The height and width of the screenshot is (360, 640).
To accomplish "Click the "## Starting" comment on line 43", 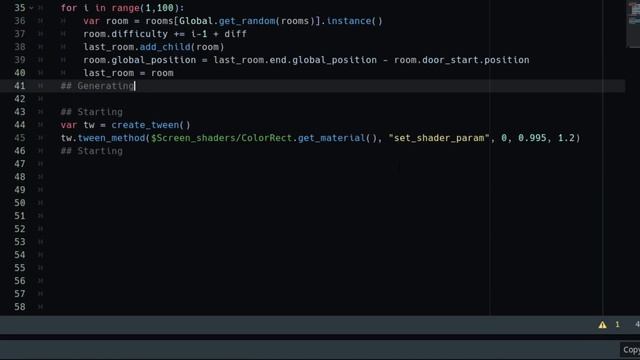I will pos(91,112).
